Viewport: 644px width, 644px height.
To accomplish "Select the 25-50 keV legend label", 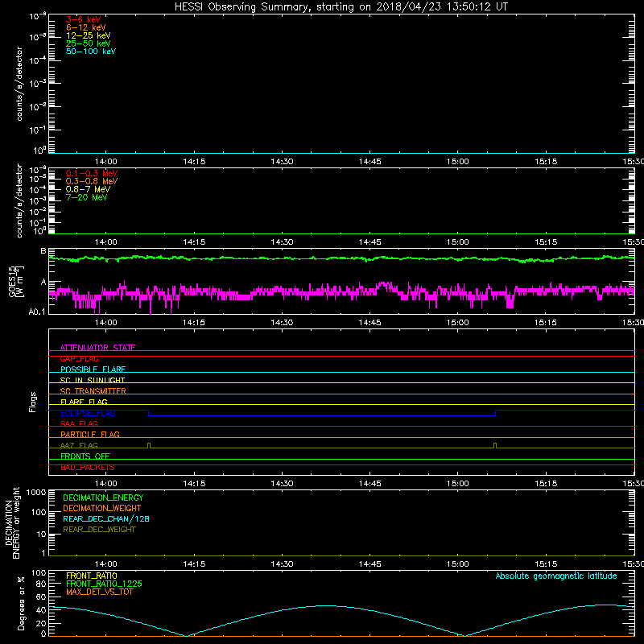I will 89,43.
